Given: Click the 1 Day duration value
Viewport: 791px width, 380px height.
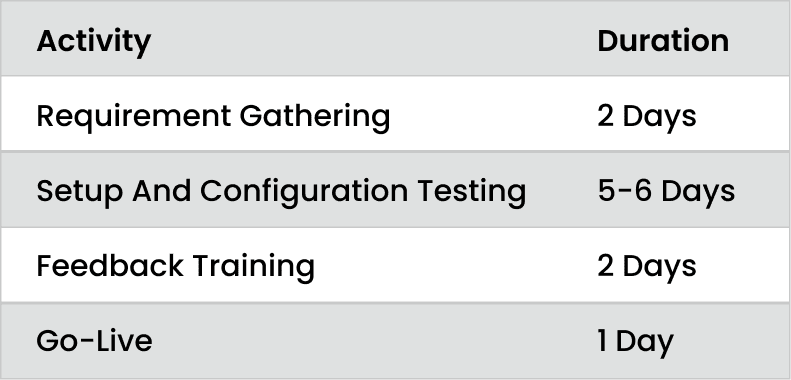Looking at the screenshot, I should [x=636, y=342].
